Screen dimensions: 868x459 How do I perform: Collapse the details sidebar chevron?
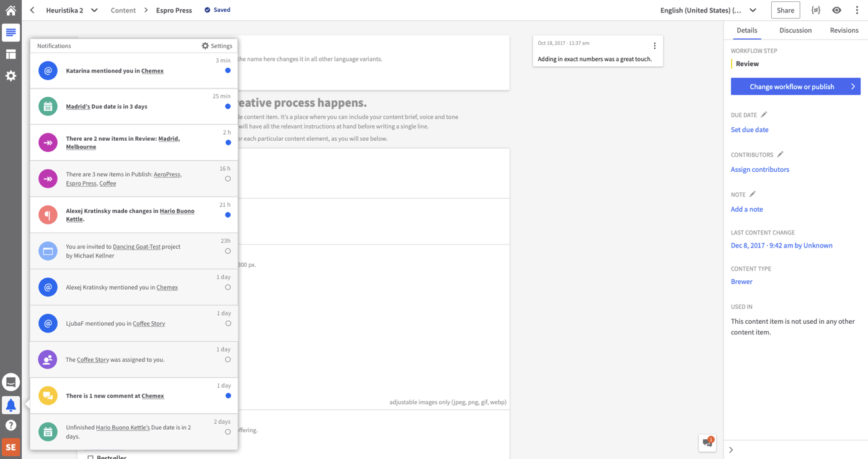click(731, 450)
